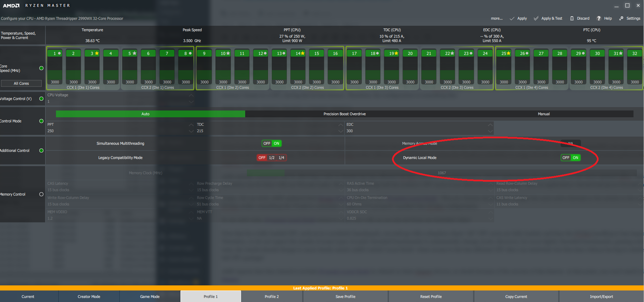Viewport: 644px width, 302px height.
Task: Toggle the Additional Control circle indicator
Action: click(x=41, y=150)
